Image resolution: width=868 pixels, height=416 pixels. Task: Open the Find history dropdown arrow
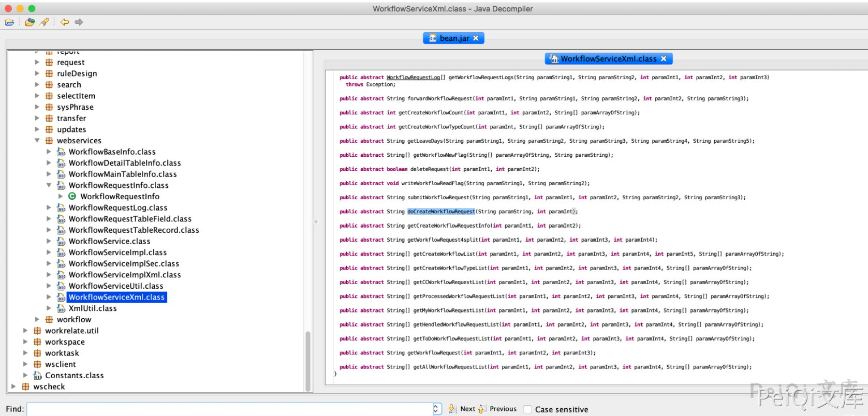[x=436, y=409]
